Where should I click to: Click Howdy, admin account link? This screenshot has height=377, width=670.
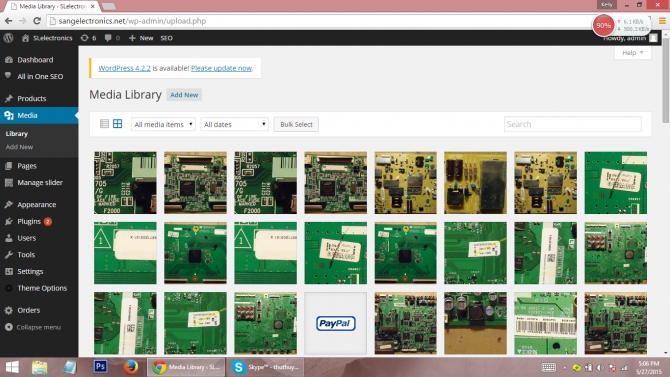(x=624, y=38)
